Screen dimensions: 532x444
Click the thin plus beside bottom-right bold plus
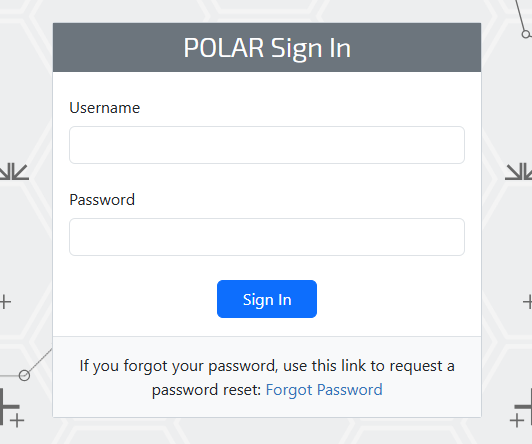coord(517,421)
